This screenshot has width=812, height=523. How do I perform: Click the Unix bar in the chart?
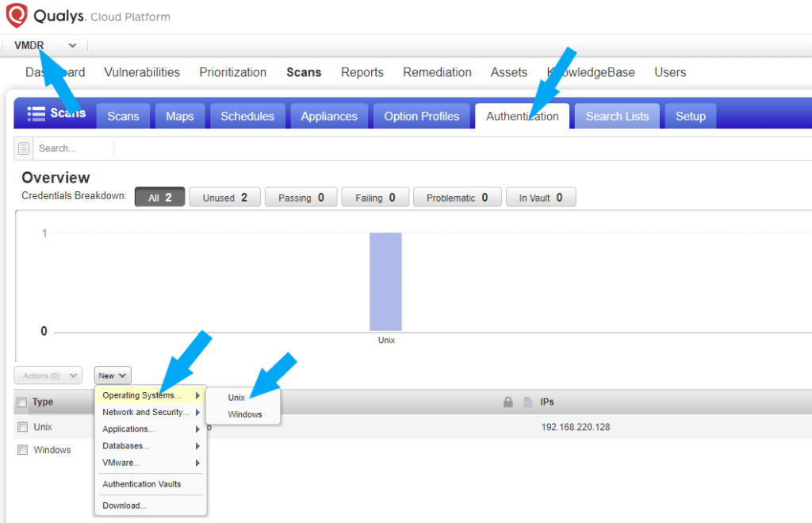pyautogui.click(x=386, y=282)
